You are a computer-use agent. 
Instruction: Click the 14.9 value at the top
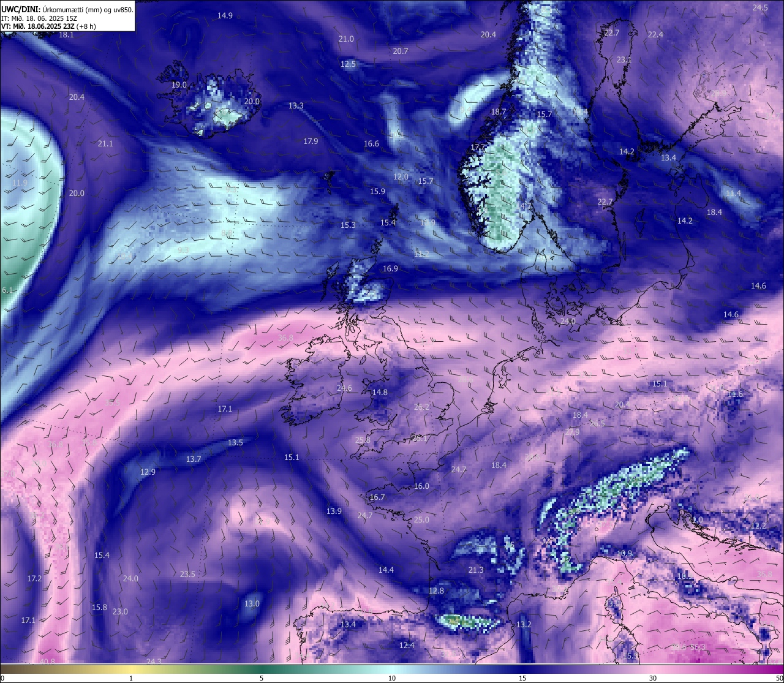pos(225,16)
